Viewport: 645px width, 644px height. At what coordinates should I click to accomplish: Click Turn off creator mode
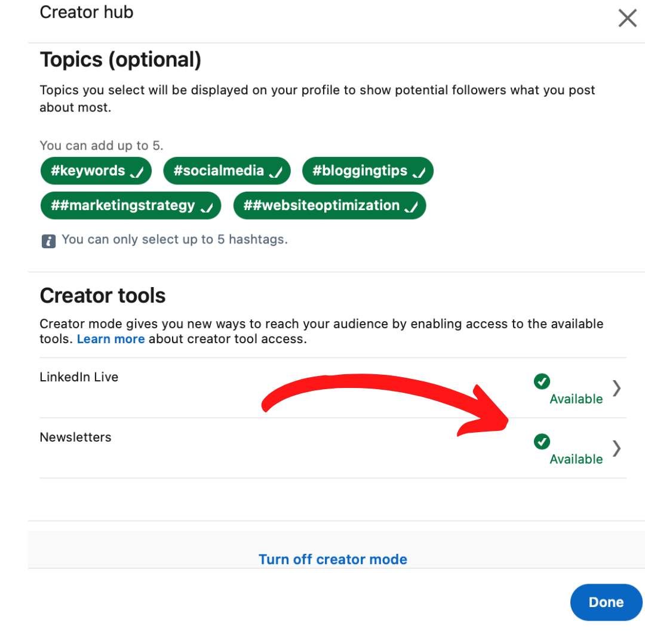point(333,559)
